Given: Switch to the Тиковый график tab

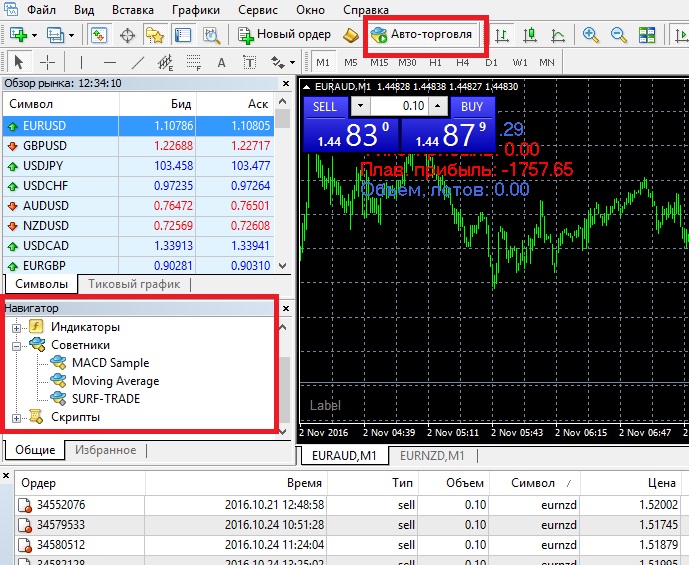Looking at the screenshot, I should click(x=134, y=285).
